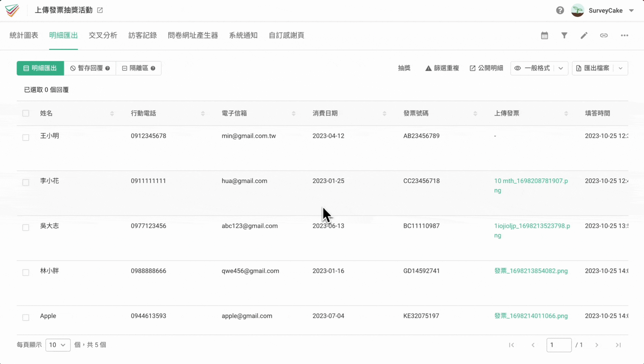Screen dimensions: 644x364
Task: Click the 匯出檔案 export button
Action: coord(593,68)
